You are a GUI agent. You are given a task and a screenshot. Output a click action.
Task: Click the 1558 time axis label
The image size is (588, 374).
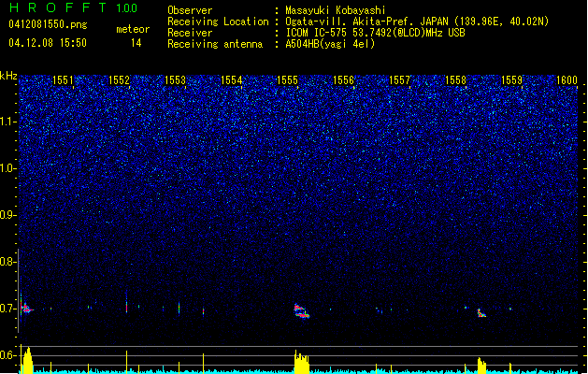(x=455, y=80)
